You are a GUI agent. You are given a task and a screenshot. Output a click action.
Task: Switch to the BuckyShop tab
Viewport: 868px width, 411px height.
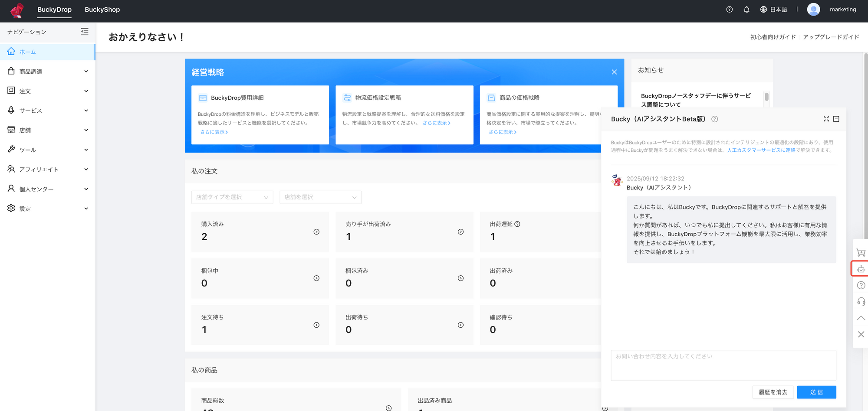tap(102, 10)
